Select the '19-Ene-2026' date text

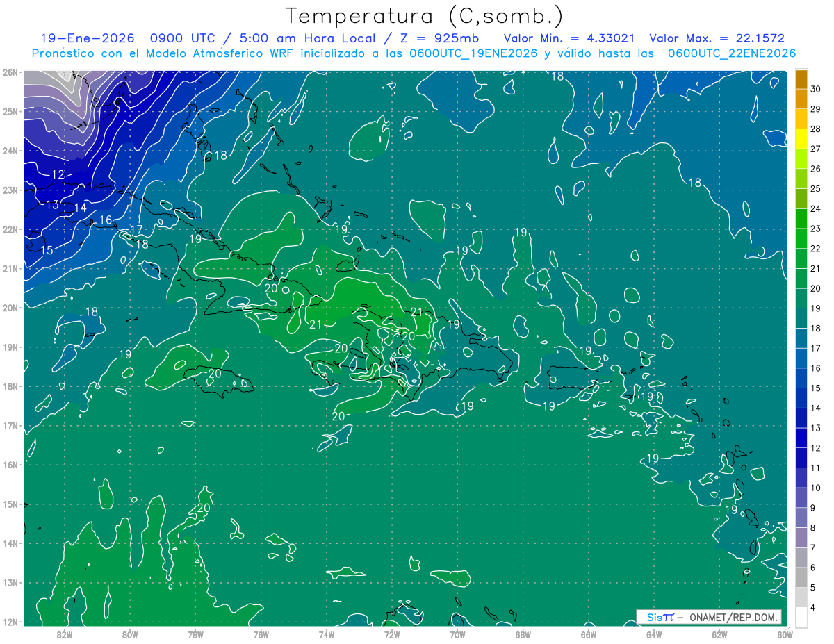pyautogui.click(x=87, y=38)
